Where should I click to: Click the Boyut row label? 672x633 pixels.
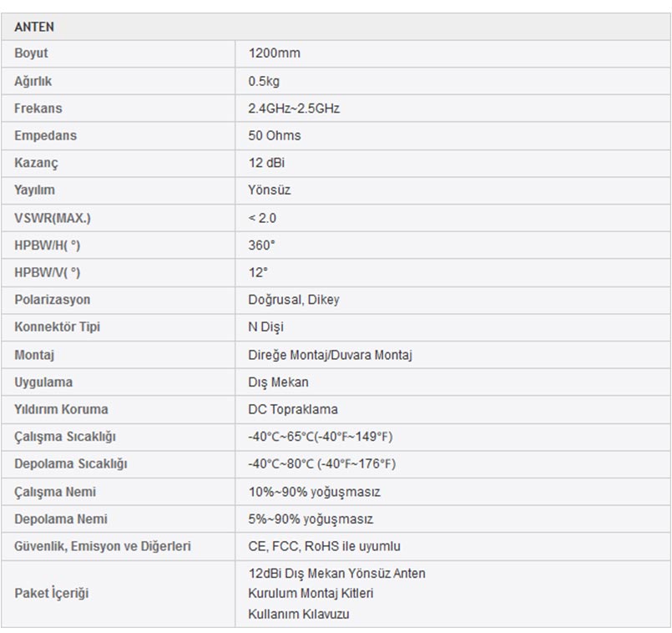click(31, 53)
